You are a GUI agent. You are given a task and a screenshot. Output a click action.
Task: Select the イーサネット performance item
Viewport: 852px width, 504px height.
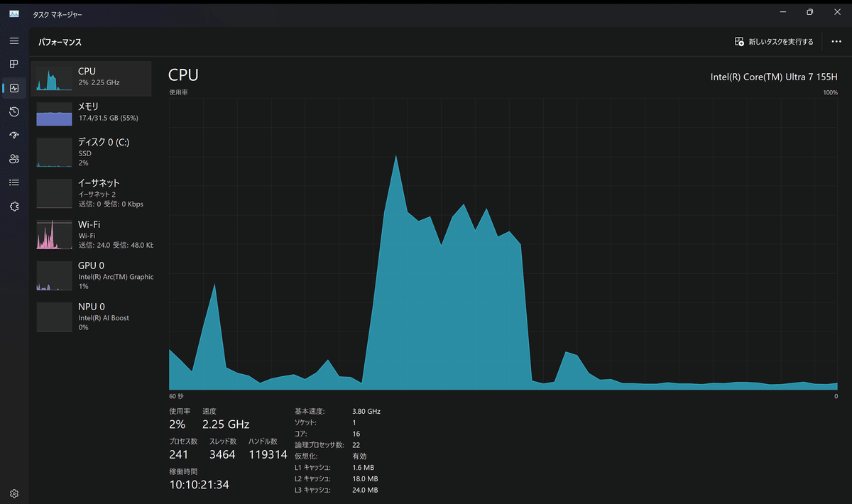point(92,193)
